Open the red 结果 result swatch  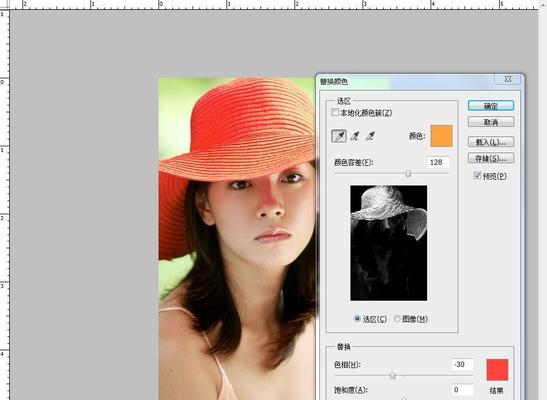click(x=497, y=370)
